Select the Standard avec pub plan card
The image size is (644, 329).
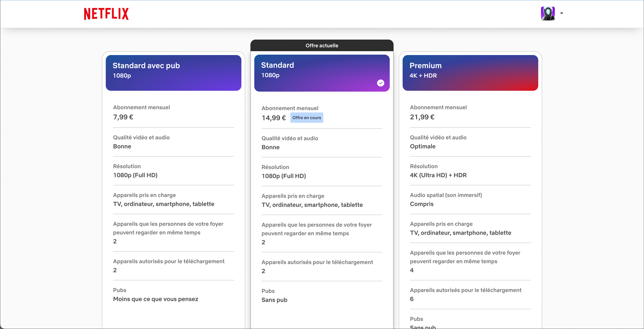pyautogui.click(x=173, y=73)
